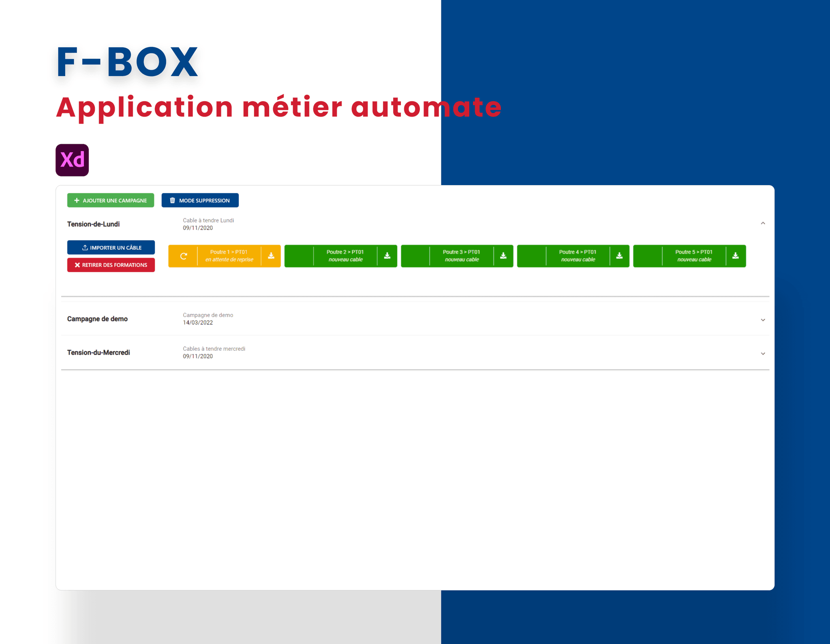The image size is (830, 644).
Task: Click the Cable à tendre Lundi description
Action: tap(208, 220)
